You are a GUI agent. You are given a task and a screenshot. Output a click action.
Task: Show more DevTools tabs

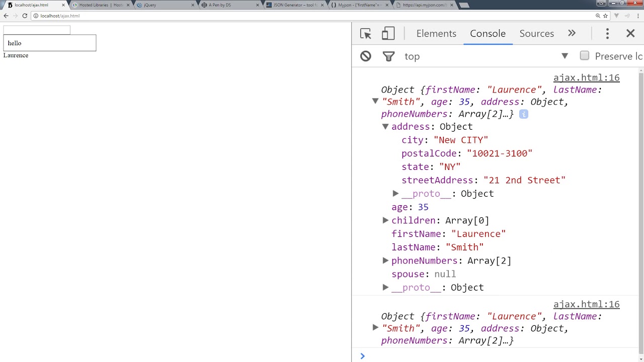572,33
